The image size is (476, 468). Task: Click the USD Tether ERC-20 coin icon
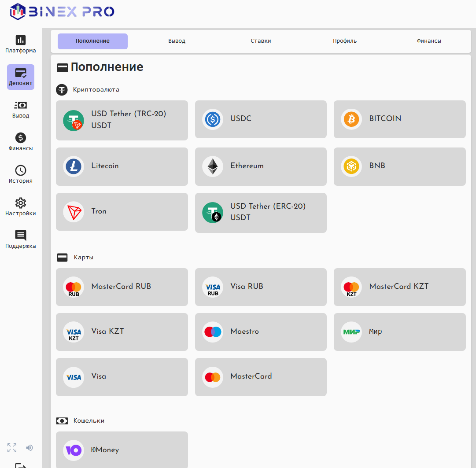point(213,213)
